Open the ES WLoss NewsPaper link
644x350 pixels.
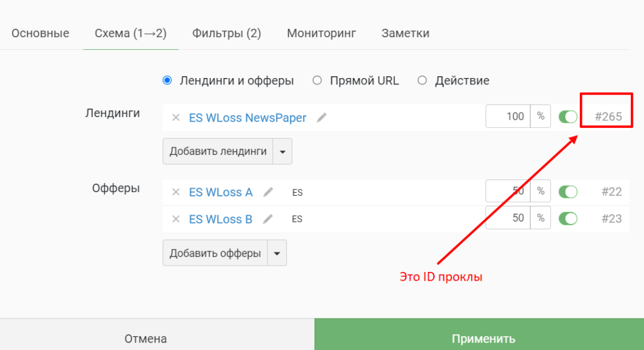[x=248, y=118]
